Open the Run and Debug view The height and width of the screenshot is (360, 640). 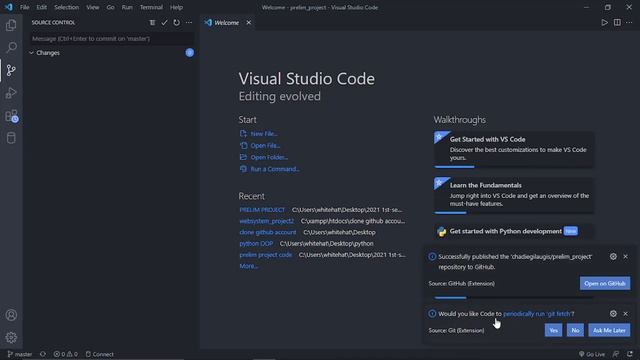click(x=11, y=93)
